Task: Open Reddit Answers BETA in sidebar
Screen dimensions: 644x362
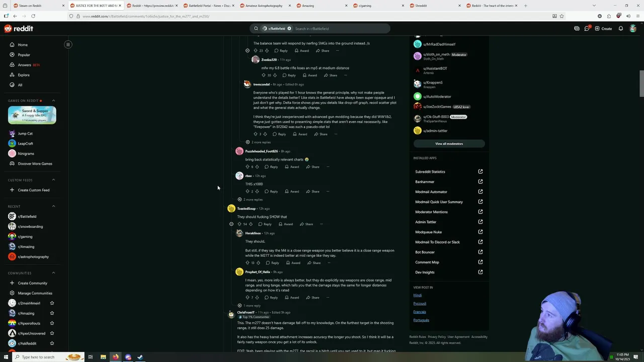Action: (x=29, y=65)
